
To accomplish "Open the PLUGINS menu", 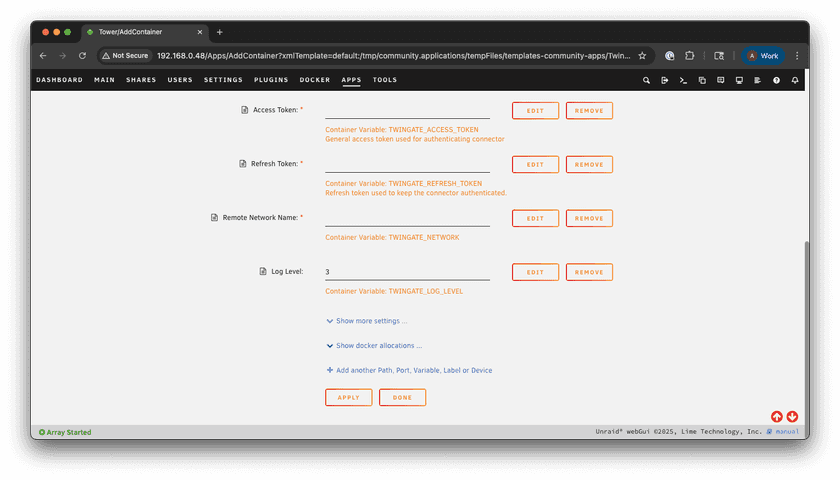I will click(x=271, y=80).
